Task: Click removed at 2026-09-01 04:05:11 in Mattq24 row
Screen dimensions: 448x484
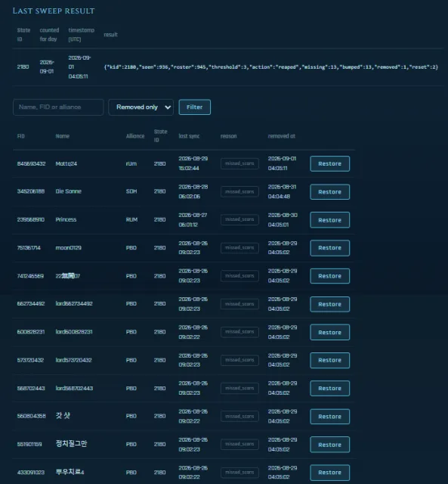Action: pyautogui.click(x=282, y=163)
